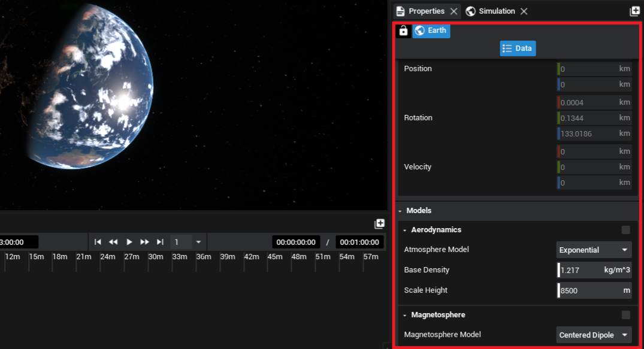
Task: Jump to the 21m timeline mark
Action: pyautogui.click(x=84, y=257)
